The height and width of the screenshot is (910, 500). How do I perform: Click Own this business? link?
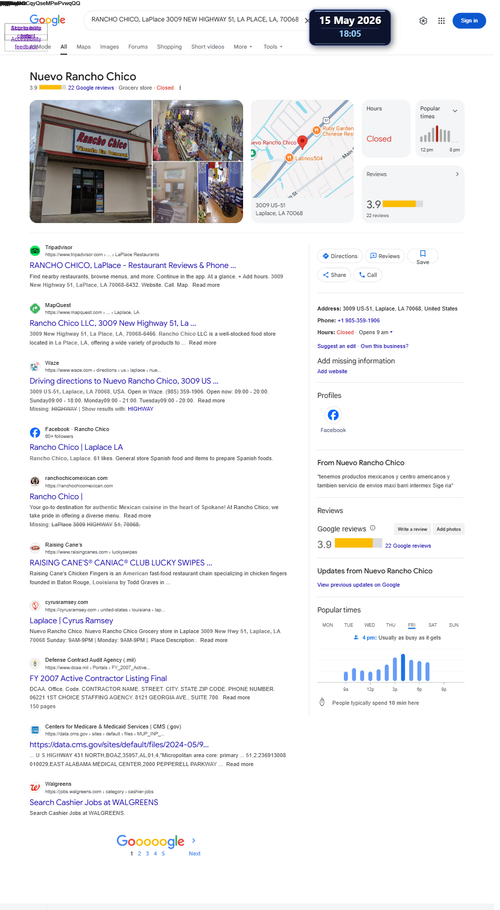tap(385, 346)
